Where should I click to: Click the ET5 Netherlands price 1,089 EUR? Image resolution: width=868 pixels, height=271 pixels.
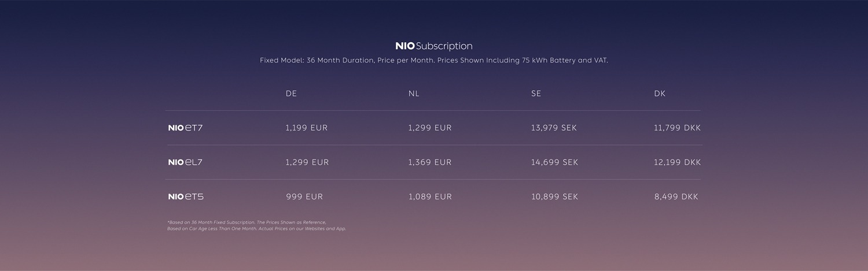[x=430, y=197]
